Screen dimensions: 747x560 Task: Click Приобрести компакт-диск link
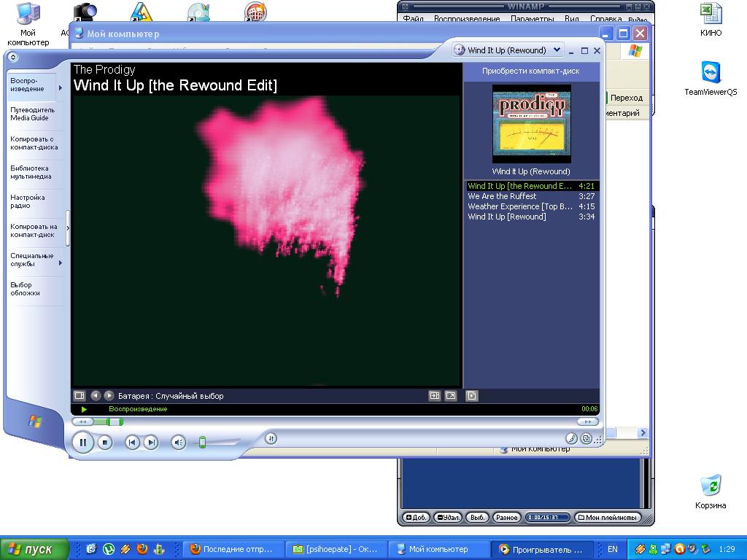531,71
